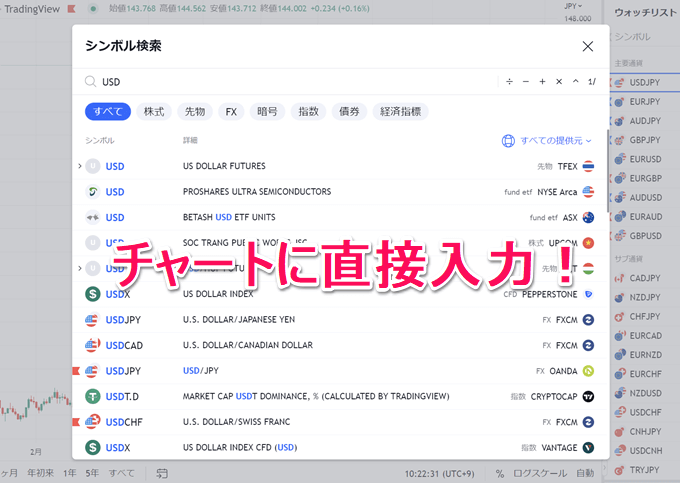
Task: Insert the division operator in search
Action: 509,82
